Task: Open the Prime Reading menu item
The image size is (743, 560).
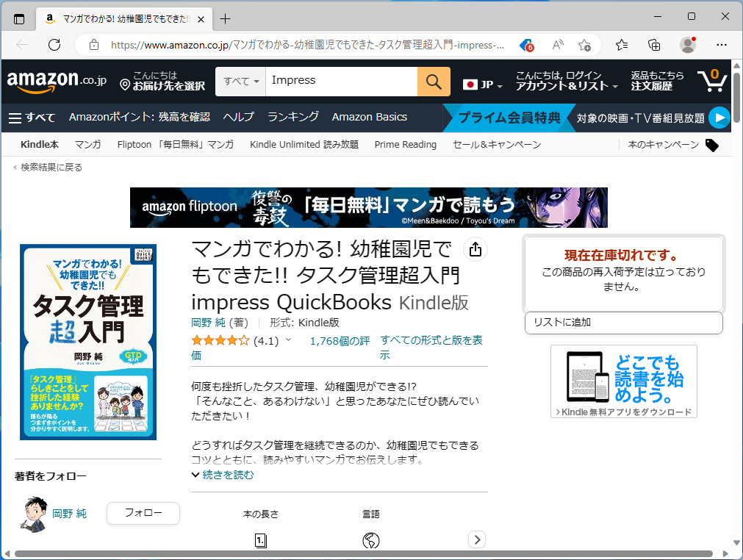Action: click(x=405, y=145)
